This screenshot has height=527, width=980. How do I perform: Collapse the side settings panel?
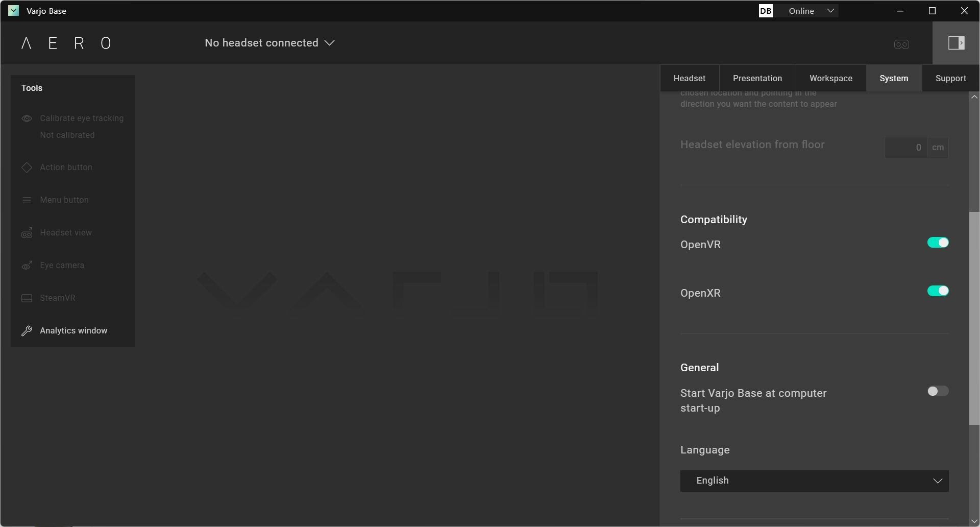[956, 43]
